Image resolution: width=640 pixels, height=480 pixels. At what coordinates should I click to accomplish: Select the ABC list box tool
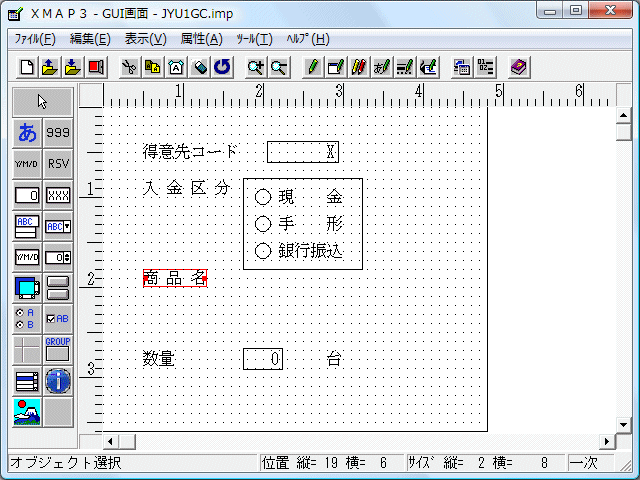pos(27,226)
